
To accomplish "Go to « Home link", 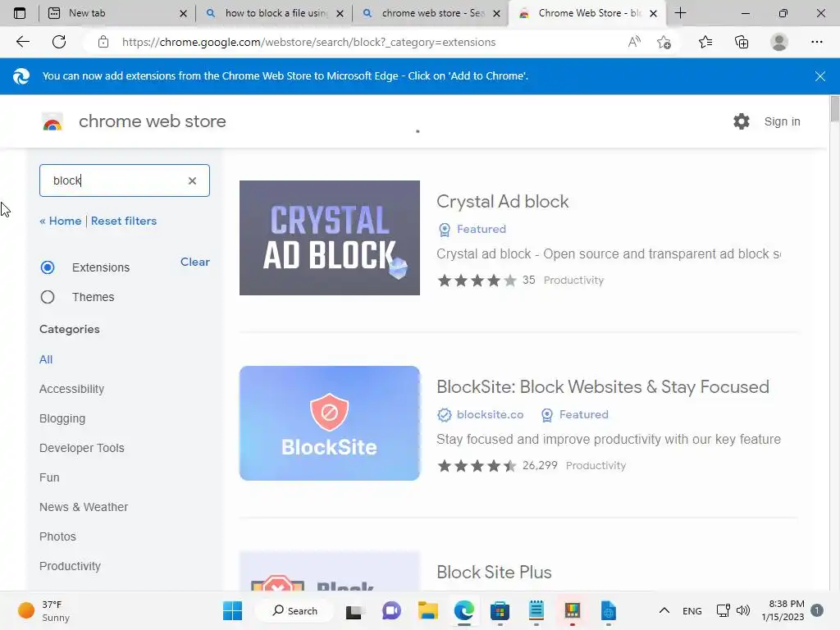I will (61, 221).
